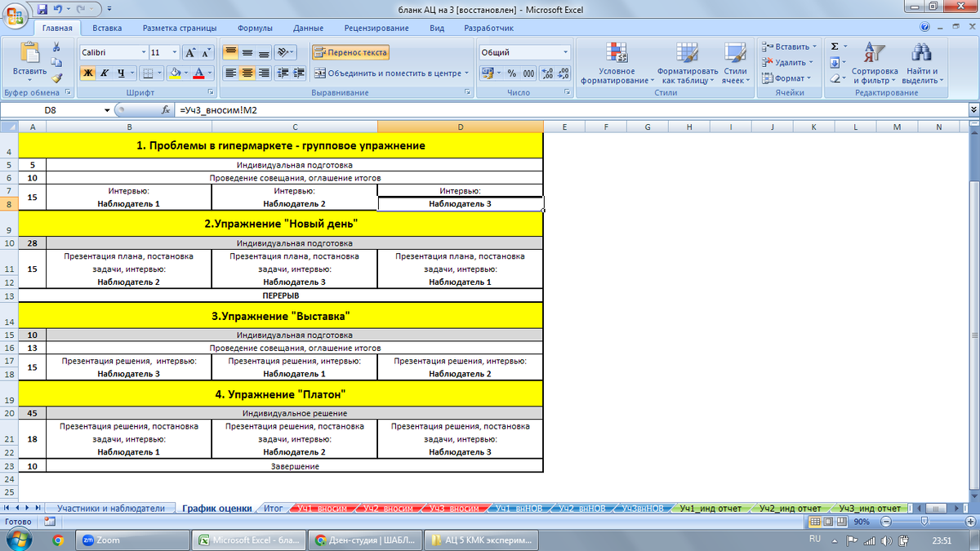Toggle bottom vertical alignment
This screenshot has height=551, width=980.
pyautogui.click(x=264, y=52)
